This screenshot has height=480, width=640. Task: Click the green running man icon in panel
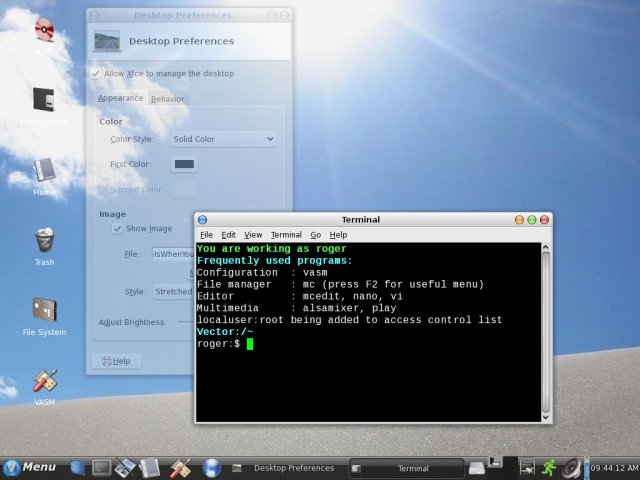[x=549, y=467]
